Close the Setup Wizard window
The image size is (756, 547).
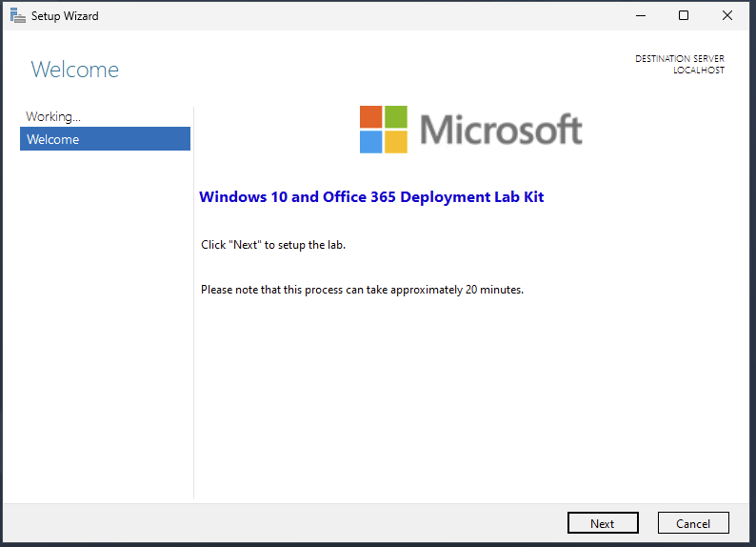(727, 16)
